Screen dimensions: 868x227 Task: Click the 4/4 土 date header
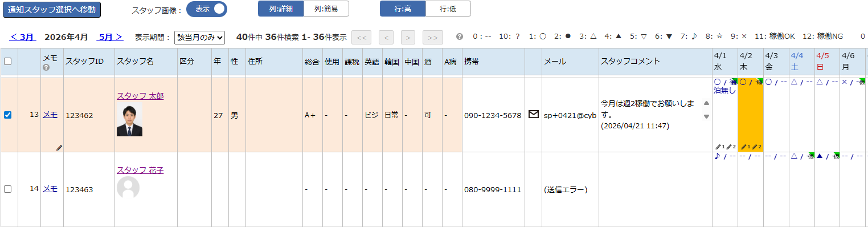click(x=802, y=62)
